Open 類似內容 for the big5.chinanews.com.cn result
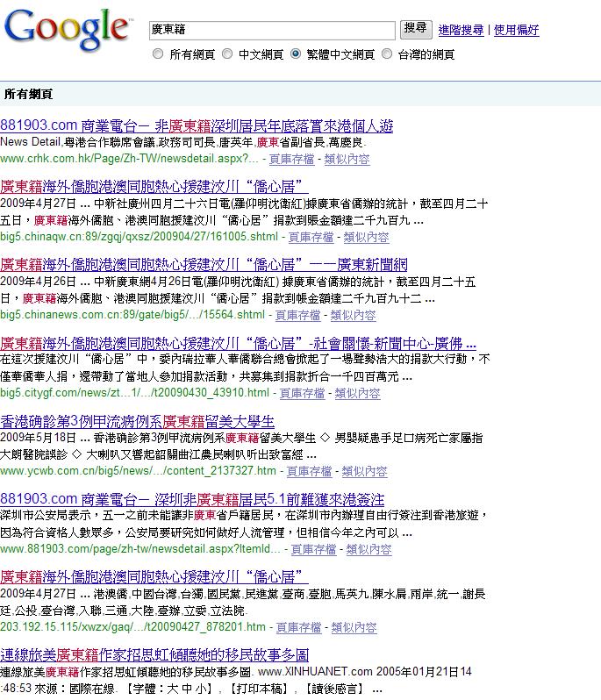Screen dimensions: 601x700 pyautogui.click(x=354, y=315)
